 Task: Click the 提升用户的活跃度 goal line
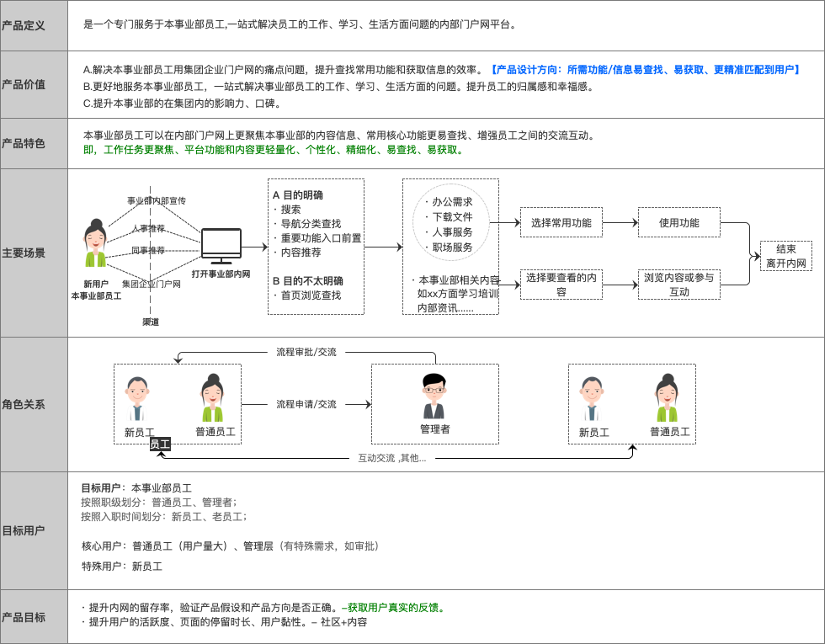[x=228, y=622]
